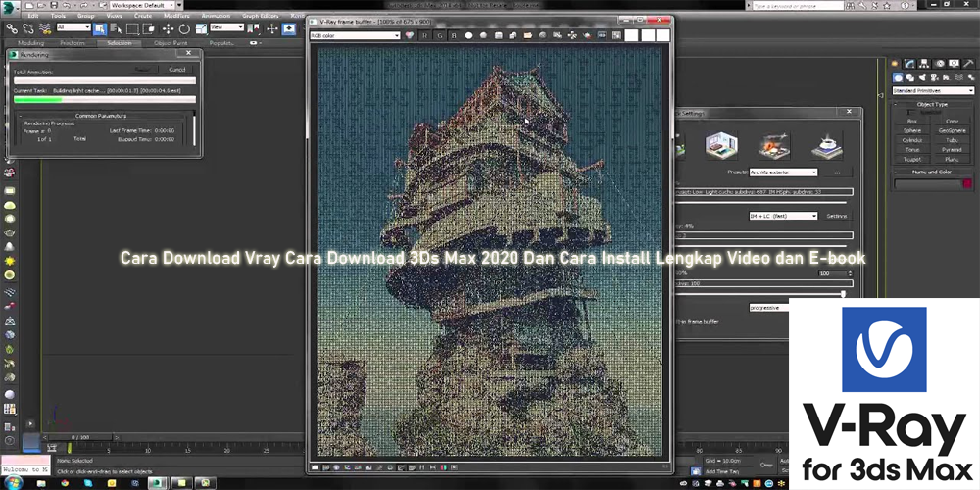Toggle the blue B channel in frame buffer

point(454,35)
